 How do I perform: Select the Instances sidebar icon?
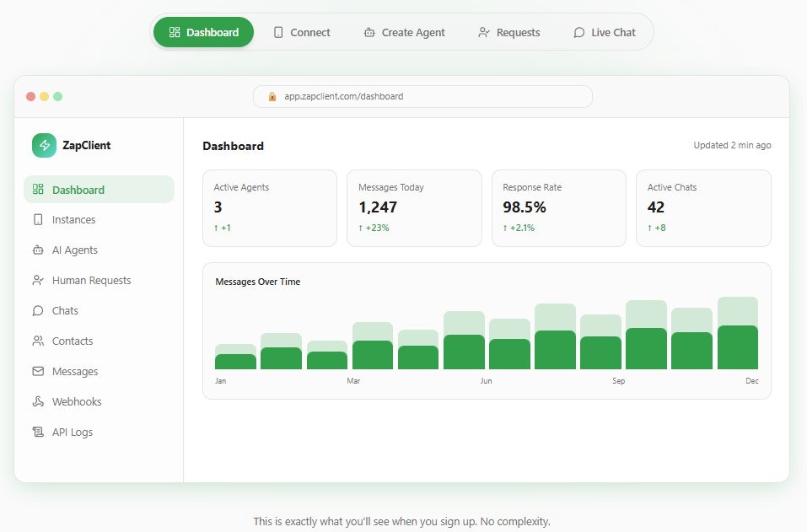[37, 219]
